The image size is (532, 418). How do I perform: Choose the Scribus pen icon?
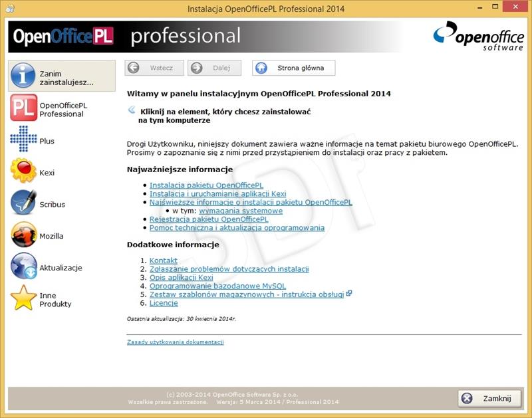pyautogui.click(x=23, y=203)
